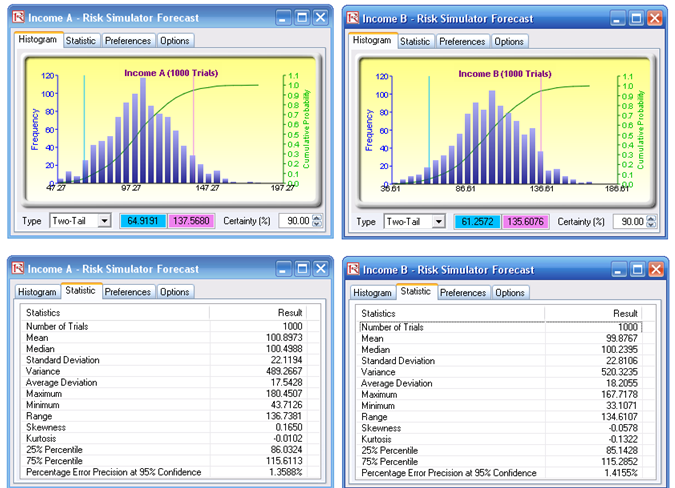The height and width of the screenshot is (488, 675).
Task: Decrease certainty with spinner down in Income A
Action: click(x=317, y=224)
